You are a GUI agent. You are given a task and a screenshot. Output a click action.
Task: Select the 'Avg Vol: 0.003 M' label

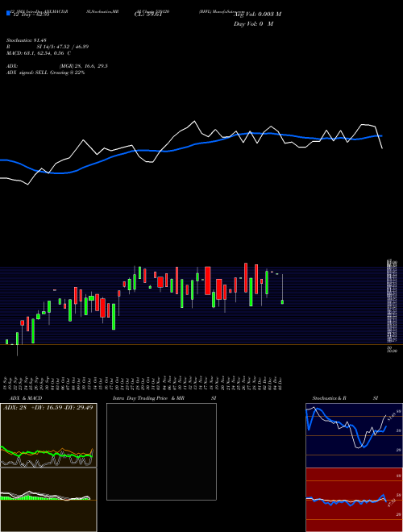click(x=257, y=15)
